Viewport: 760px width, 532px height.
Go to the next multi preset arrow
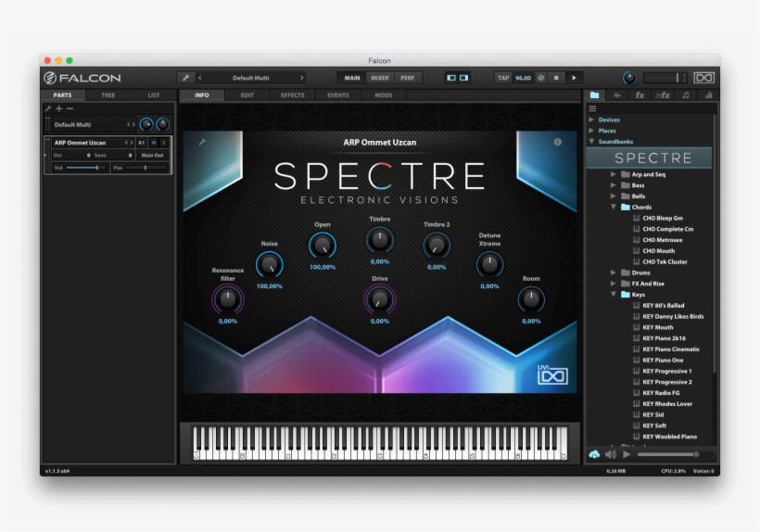pos(301,78)
